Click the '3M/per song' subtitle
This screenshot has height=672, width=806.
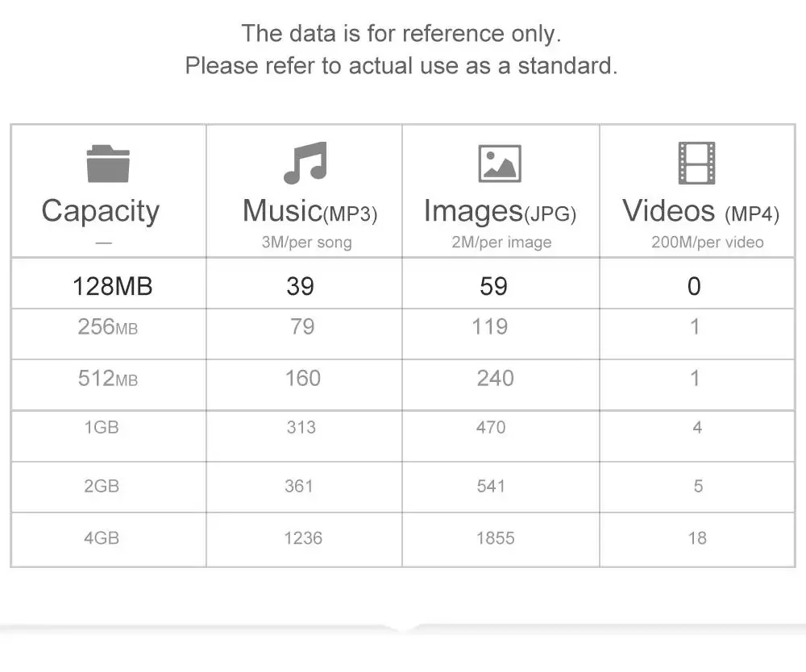(306, 243)
